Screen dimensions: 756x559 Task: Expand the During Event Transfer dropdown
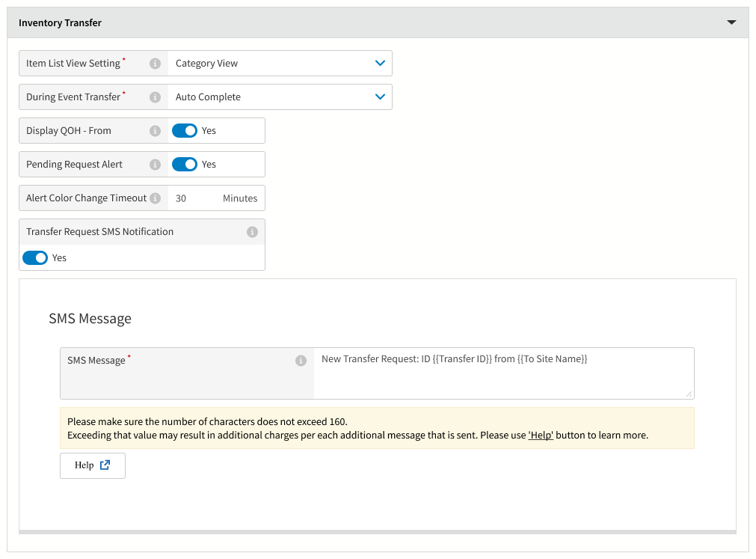pos(280,97)
